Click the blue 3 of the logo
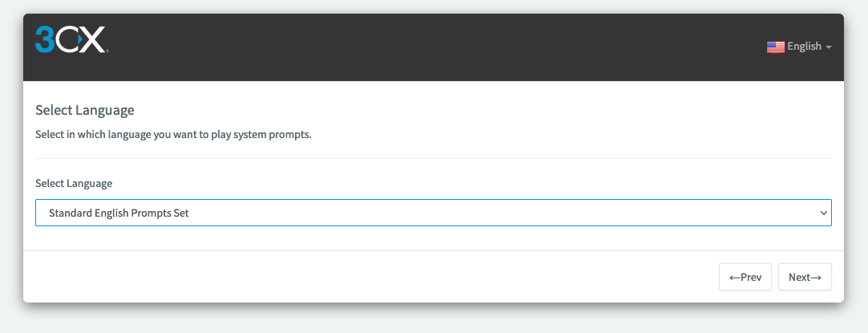 [x=45, y=39]
